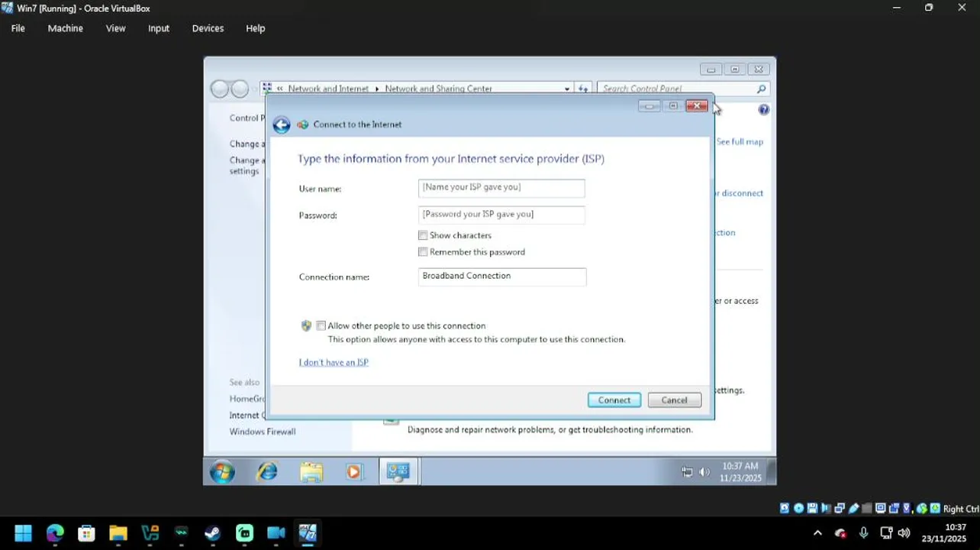Viewport: 980px width, 550px height.
Task: Click the blue help question mark in Network and Sharing Center
Action: [763, 110]
